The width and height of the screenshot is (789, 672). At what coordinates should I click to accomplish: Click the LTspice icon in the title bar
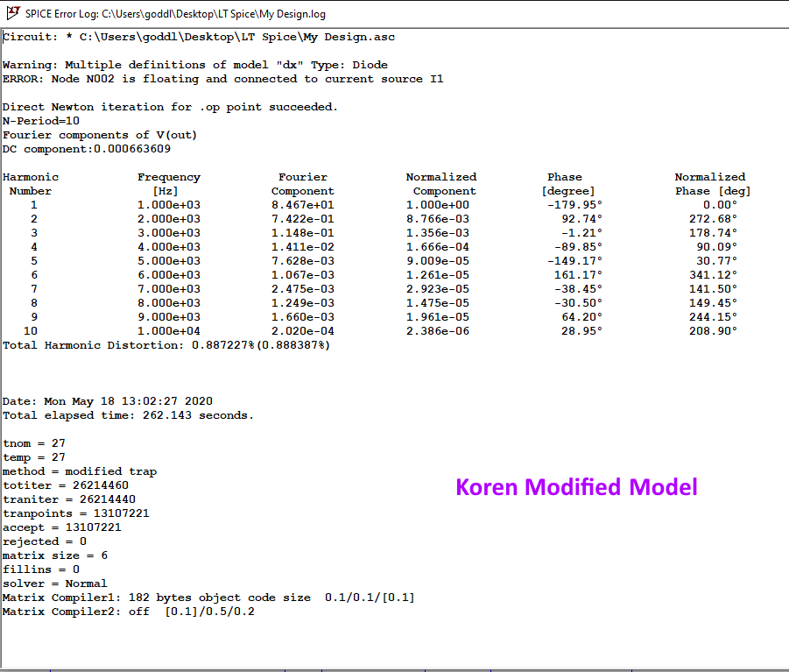click(12, 13)
